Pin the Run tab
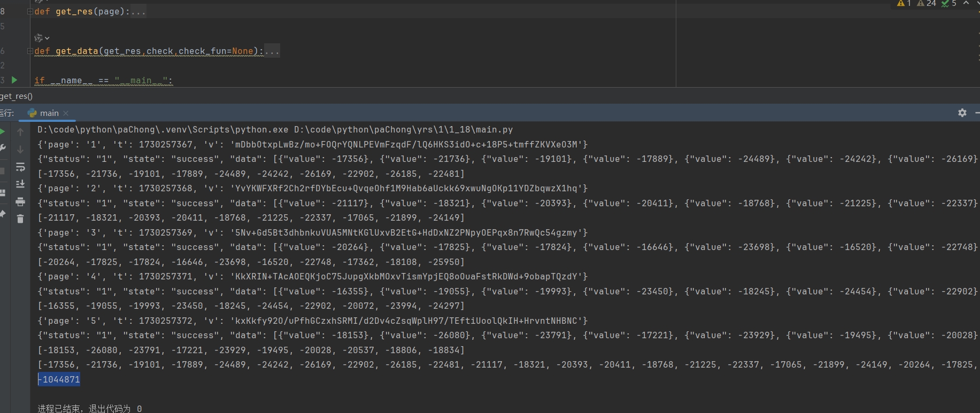 2,214
